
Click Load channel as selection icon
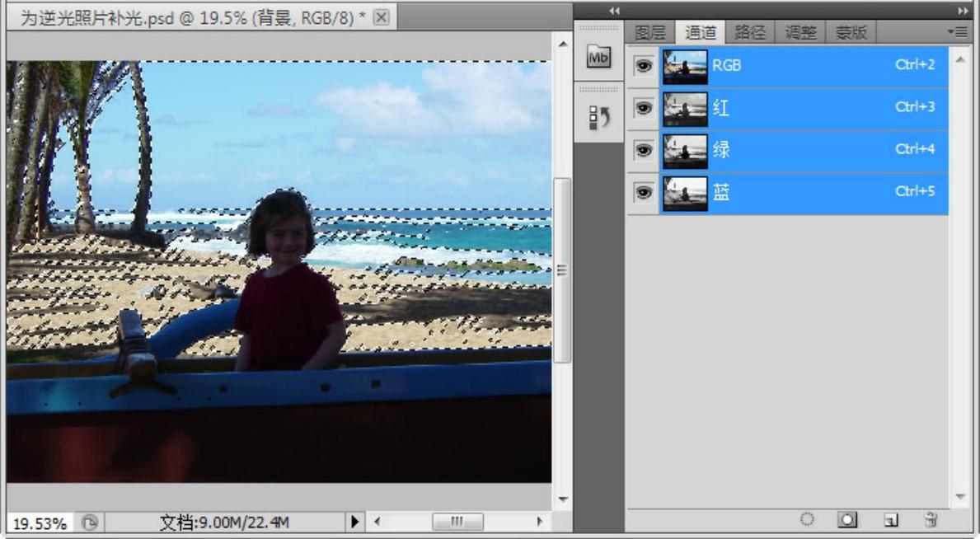tap(807, 520)
